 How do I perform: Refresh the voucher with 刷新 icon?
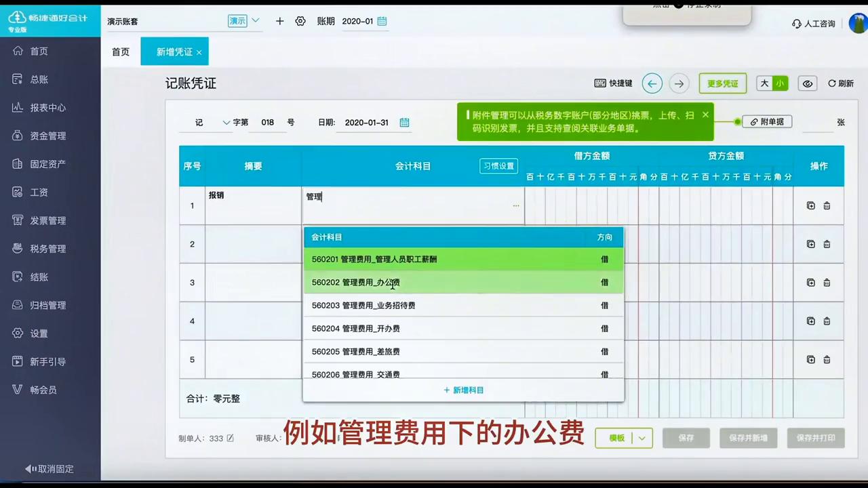click(x=841, y=83)
